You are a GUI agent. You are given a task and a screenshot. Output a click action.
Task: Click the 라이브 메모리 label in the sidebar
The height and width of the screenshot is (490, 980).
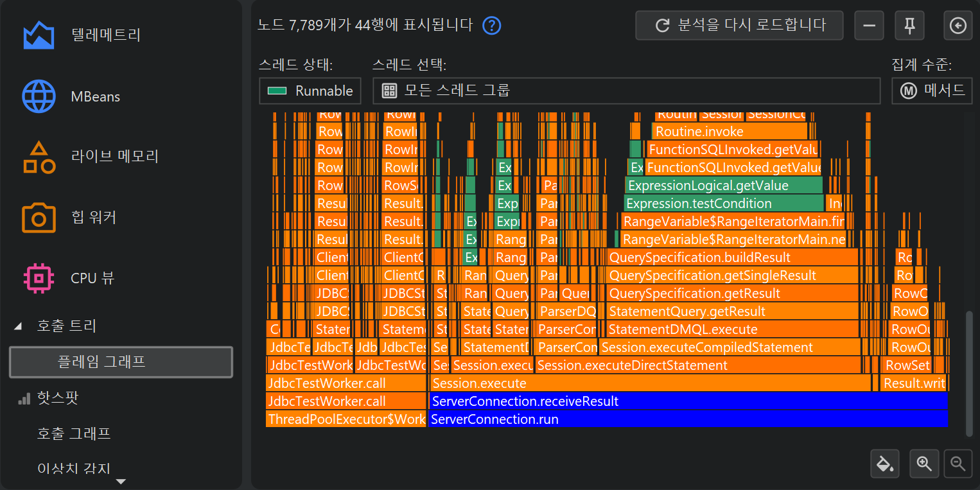pos(115,157)
